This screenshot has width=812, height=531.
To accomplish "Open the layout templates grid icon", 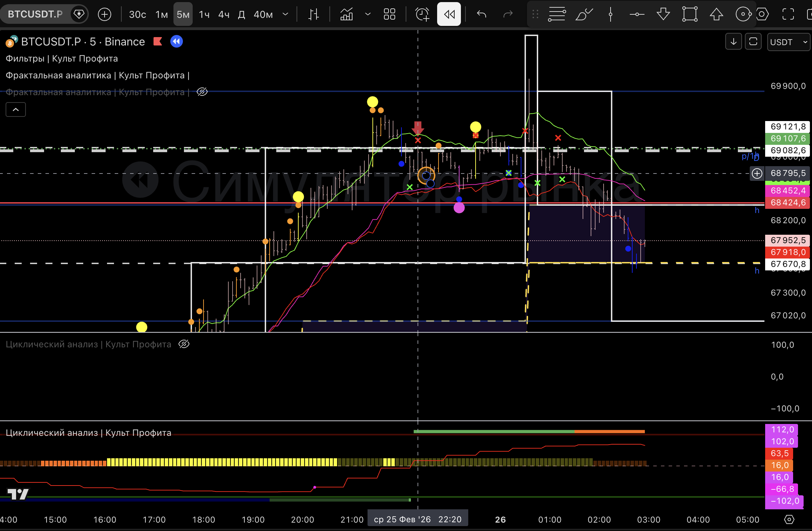I will [389, 14].
